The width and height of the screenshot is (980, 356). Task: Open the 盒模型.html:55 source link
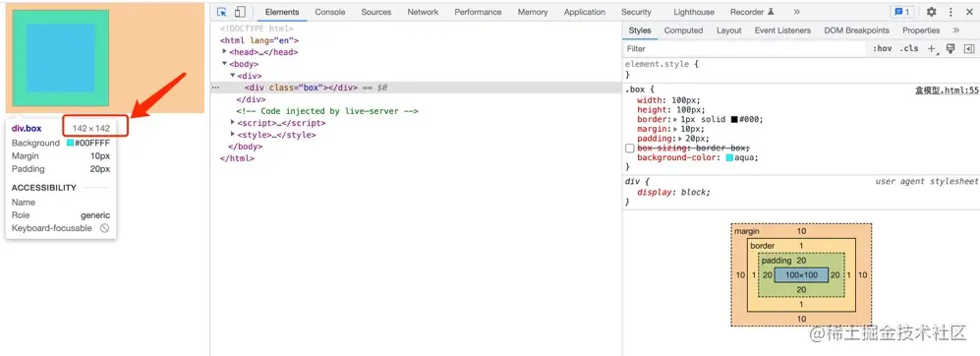click(947, 90)
